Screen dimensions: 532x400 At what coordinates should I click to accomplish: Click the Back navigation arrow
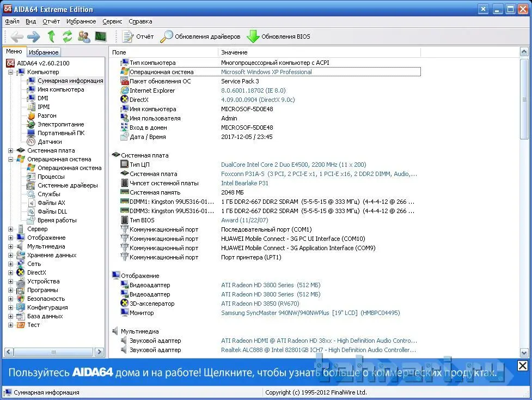pyautogui.click(x=17, y=37)
